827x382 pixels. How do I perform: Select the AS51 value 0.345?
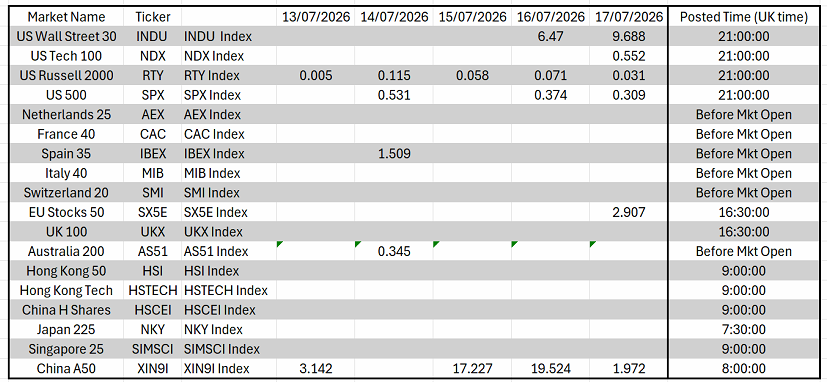click(x=394, y=251)
